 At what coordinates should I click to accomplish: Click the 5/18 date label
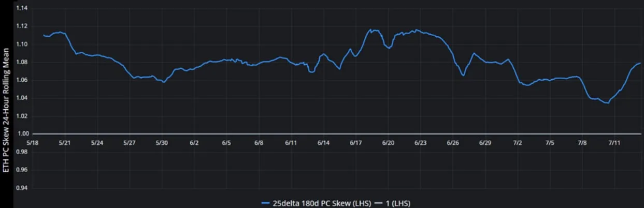click(x=32, y=142)
